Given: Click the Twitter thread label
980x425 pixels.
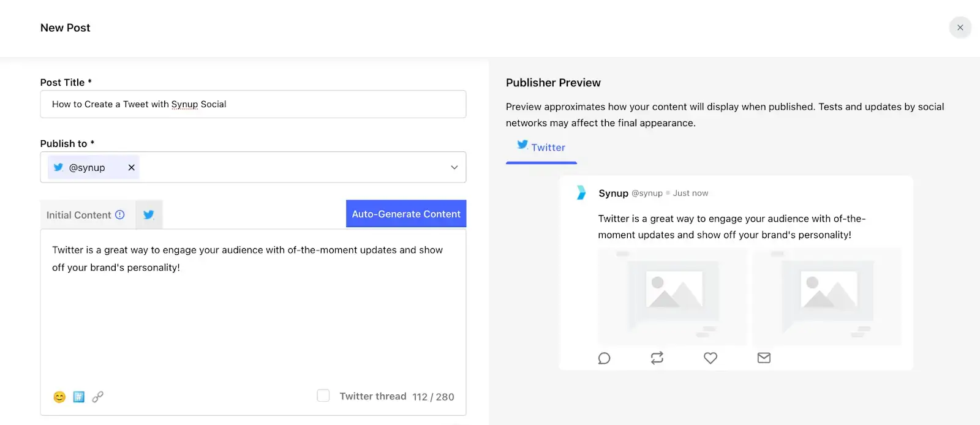Looking at the screenshot, I should (373, 396).
